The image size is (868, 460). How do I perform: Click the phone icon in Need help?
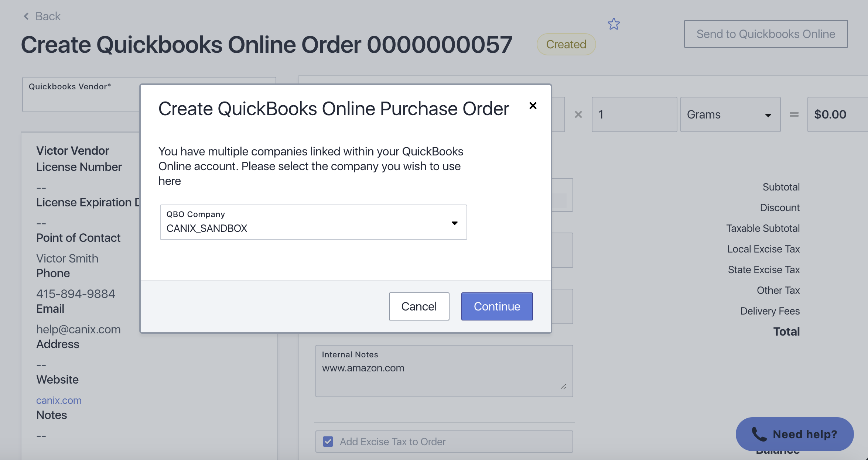click(759, 434)
